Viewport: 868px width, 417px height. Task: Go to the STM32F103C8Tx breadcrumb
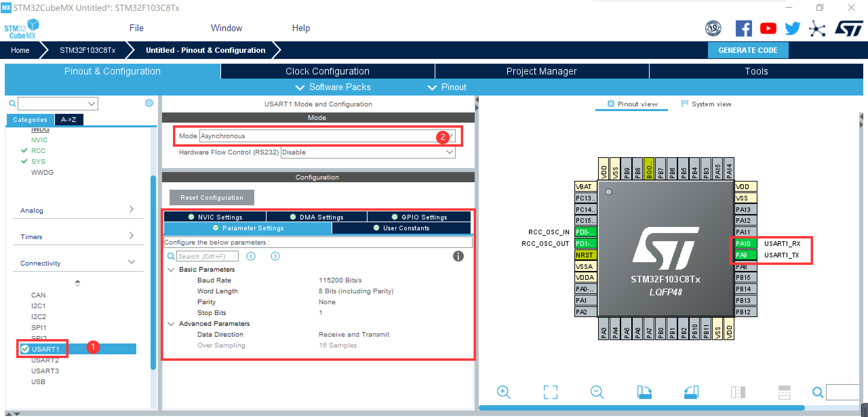(x=87, y=50)
